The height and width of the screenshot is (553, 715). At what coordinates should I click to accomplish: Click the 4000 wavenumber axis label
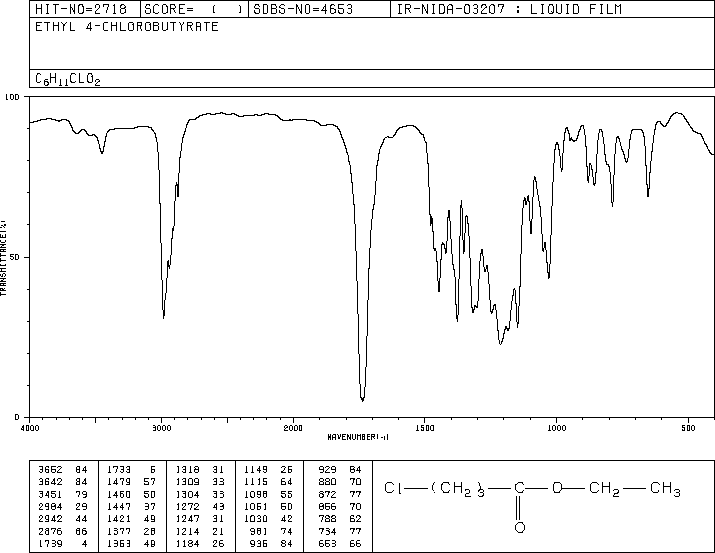coord(30,428)
